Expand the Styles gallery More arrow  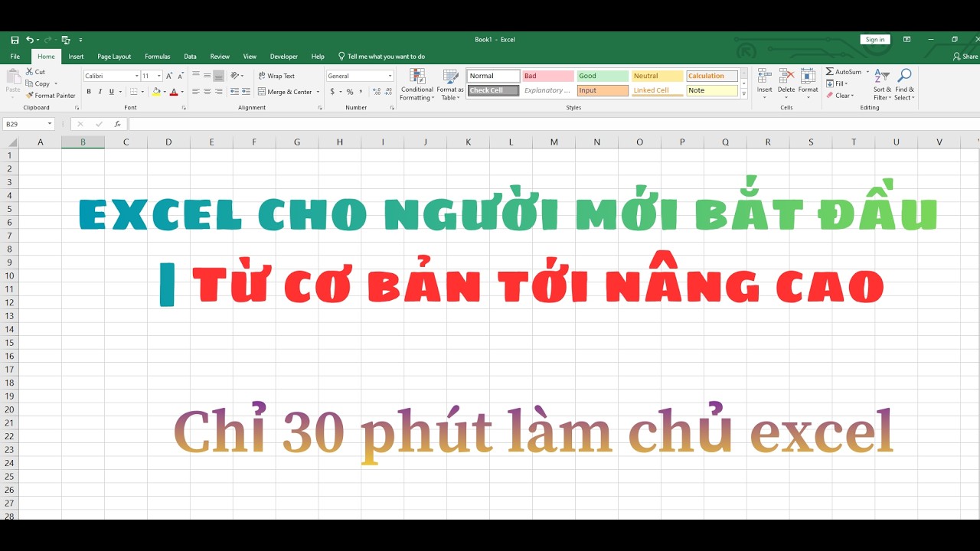tap(743, 94)
